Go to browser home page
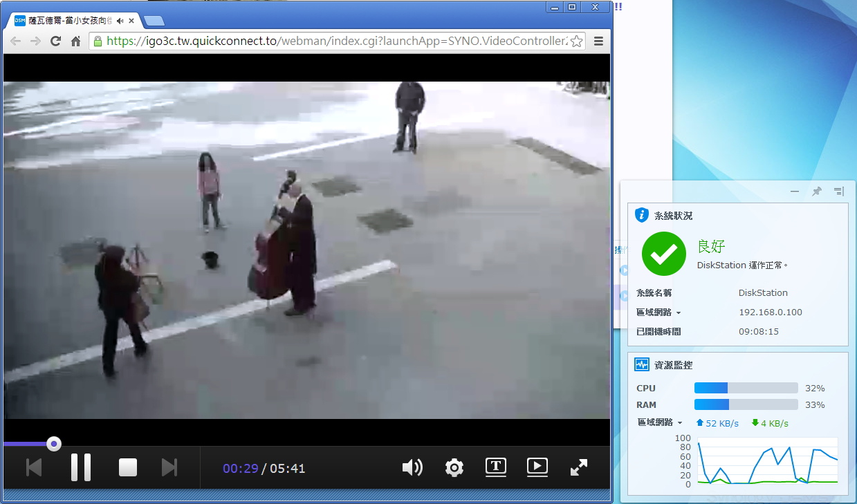The width and height of the screenshot is (857, 504). (x=76, y=41)
